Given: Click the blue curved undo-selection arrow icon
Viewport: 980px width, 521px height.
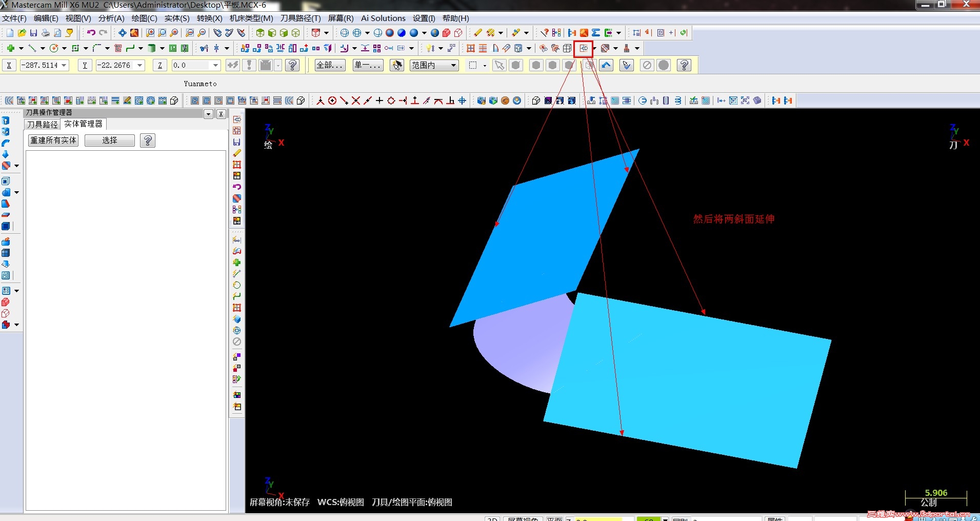Looking at the screenshot, I should [x=606, y=65].
